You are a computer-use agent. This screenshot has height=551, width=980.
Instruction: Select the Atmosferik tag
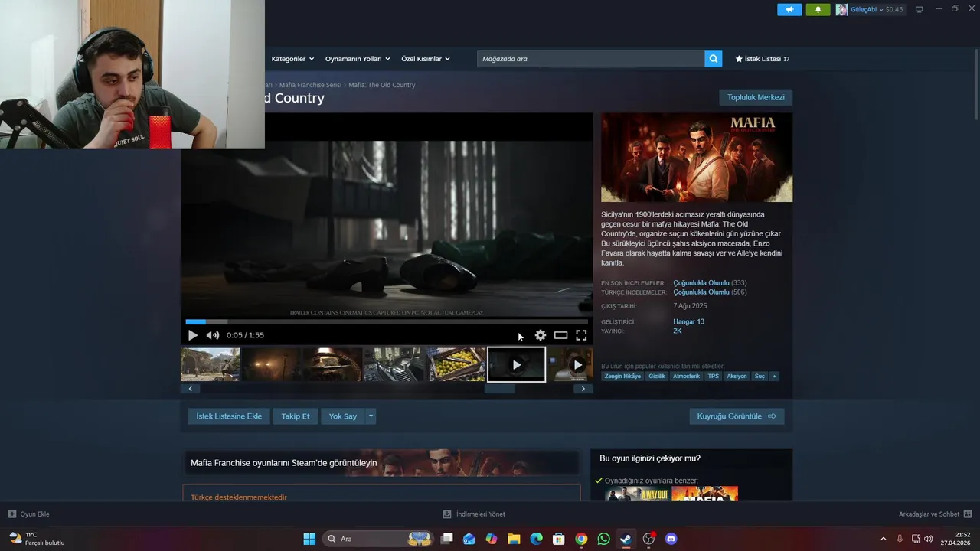point(686,377)
